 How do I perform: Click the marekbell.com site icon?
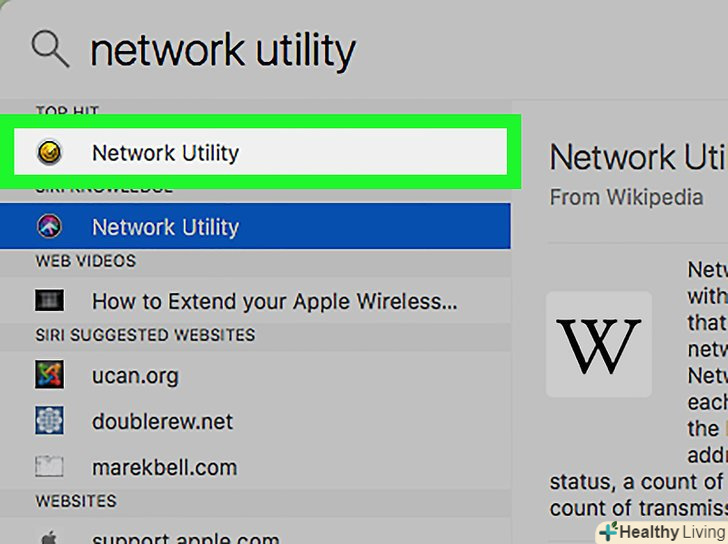pos(49,466)
